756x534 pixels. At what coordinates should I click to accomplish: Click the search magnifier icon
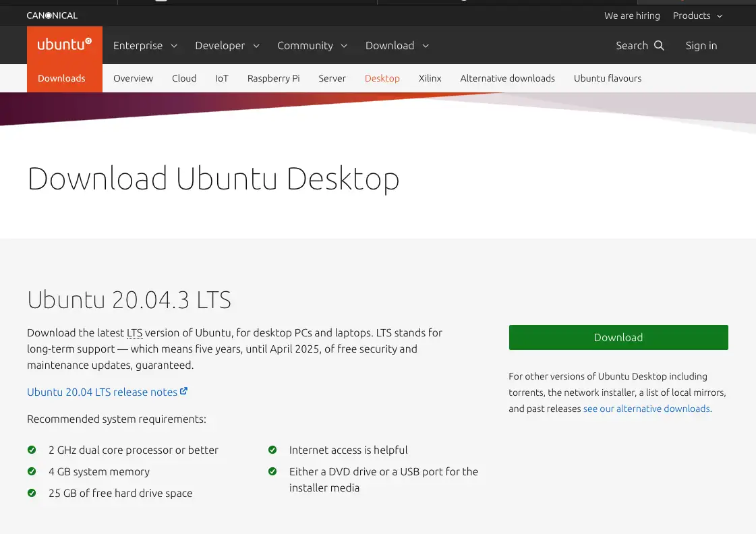tap(659, 45)
